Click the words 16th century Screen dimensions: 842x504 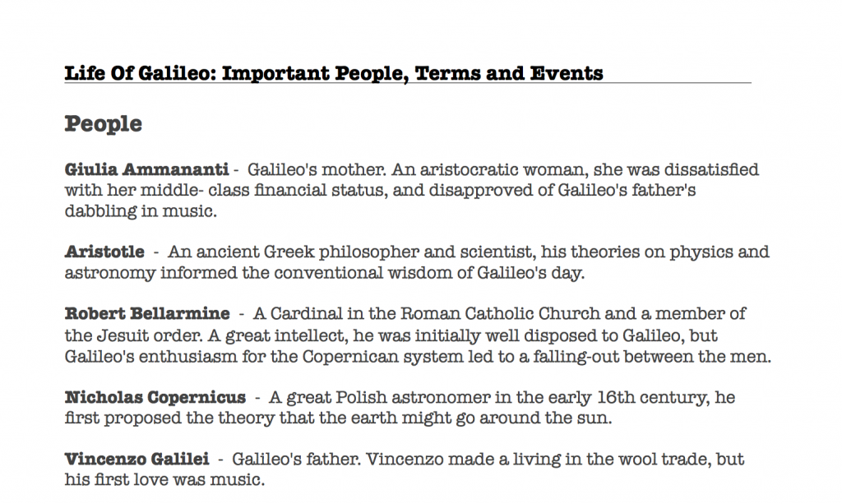pos(654,397)
